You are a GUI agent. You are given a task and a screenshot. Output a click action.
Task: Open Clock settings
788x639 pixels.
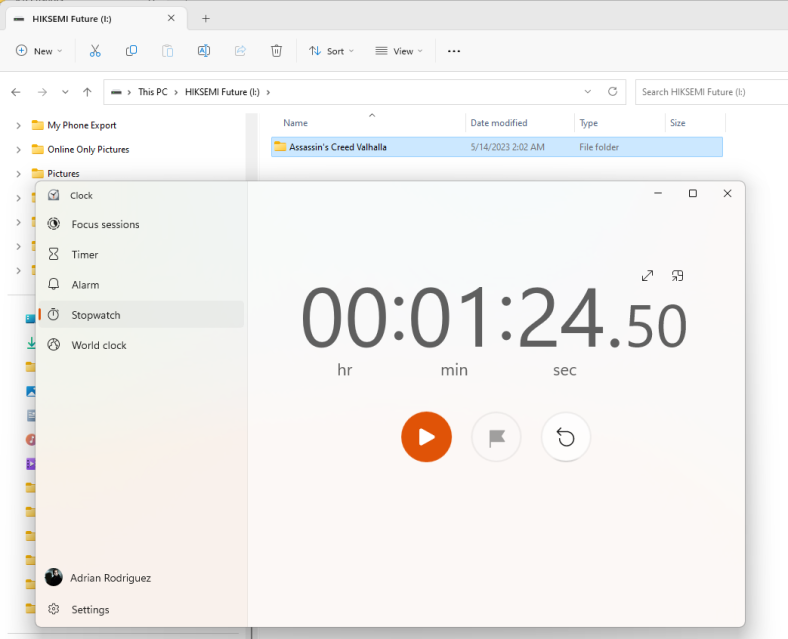coord(90,610)
